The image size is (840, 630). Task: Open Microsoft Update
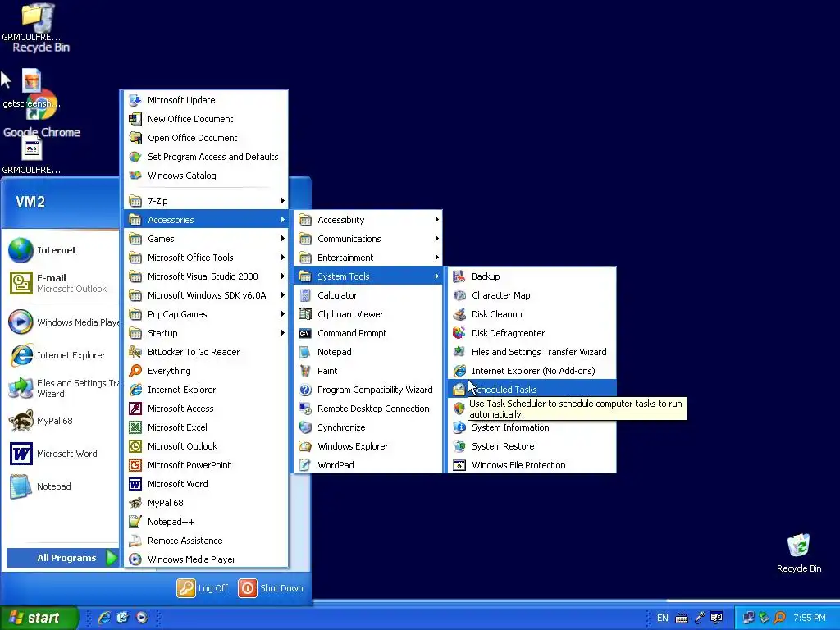pos(206,99)
